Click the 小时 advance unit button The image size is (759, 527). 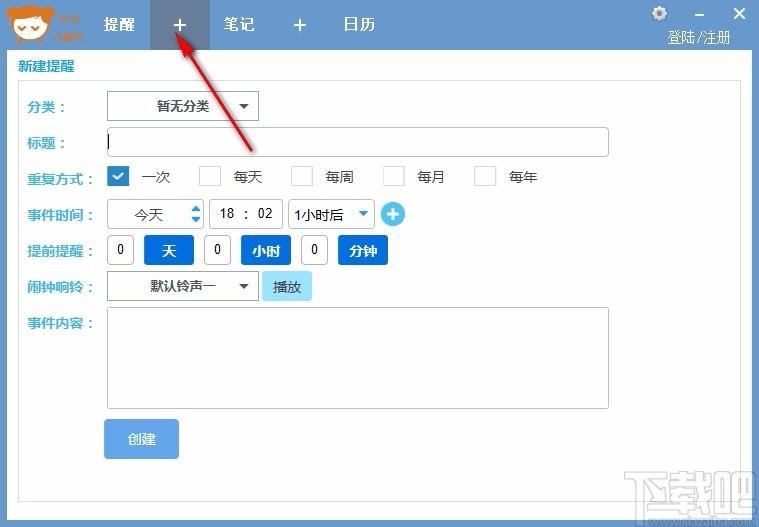click(266, 250)
